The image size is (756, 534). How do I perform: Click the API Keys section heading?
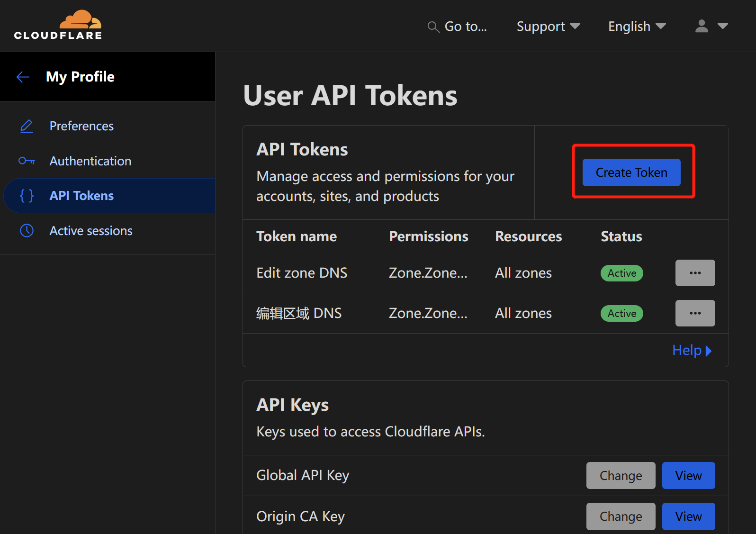292,405
